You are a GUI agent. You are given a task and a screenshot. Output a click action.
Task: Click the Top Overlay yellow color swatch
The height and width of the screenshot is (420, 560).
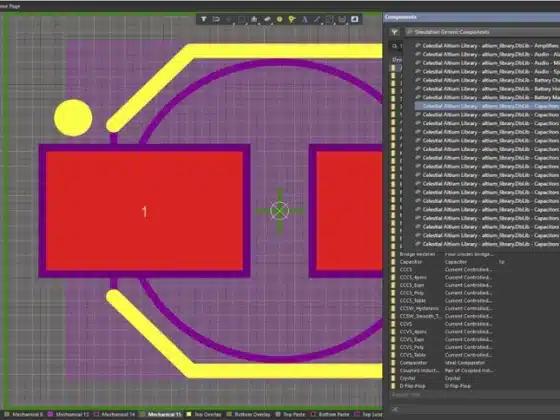(x=189, y=414)
